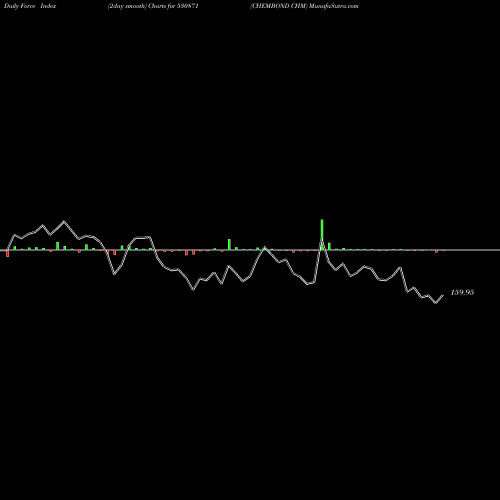Click the '(CHEMBOND CHM) MunafaSutra.com' text
500x500 pixels.
pyautogui.click(x=304, y=6)
